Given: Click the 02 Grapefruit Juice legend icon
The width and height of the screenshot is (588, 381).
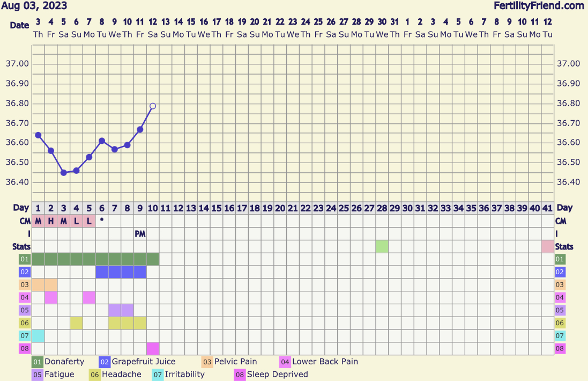Looking at the screenshot, I should tap(105, 362).
